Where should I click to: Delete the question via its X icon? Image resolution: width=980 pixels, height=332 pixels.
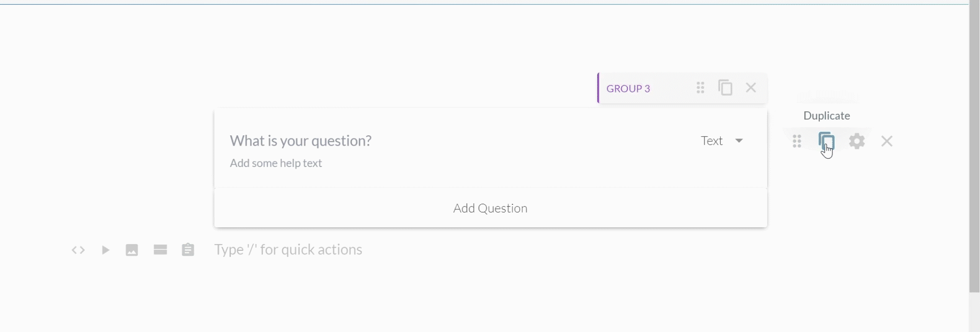pos(887,141)
